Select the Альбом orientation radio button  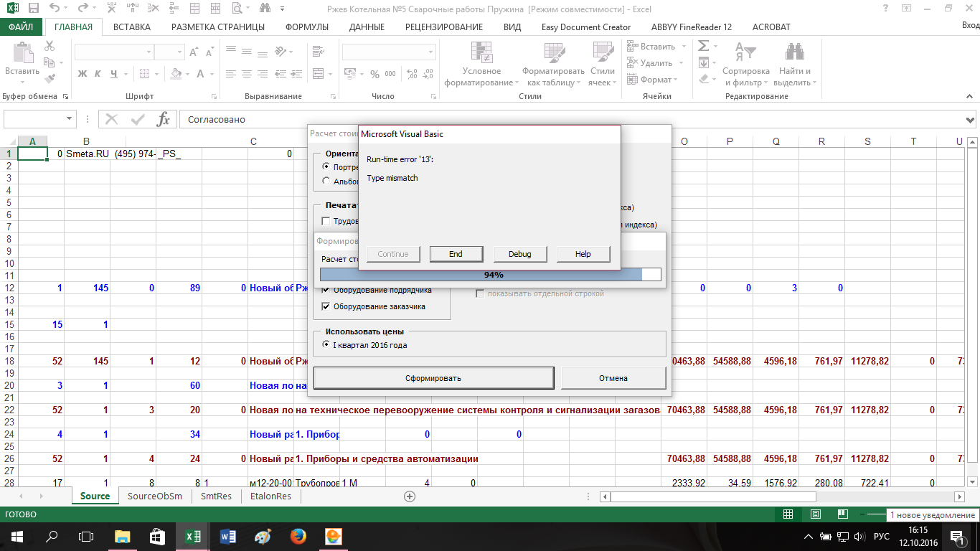coord(326,182)
